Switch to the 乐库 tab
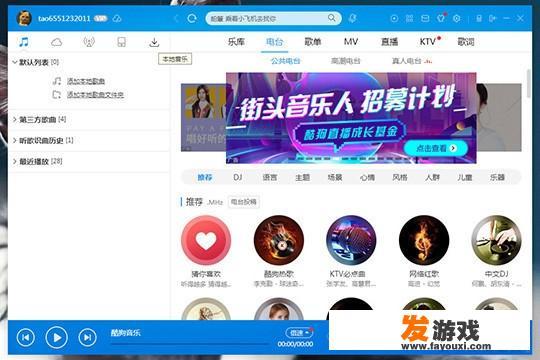 point(236,42)
